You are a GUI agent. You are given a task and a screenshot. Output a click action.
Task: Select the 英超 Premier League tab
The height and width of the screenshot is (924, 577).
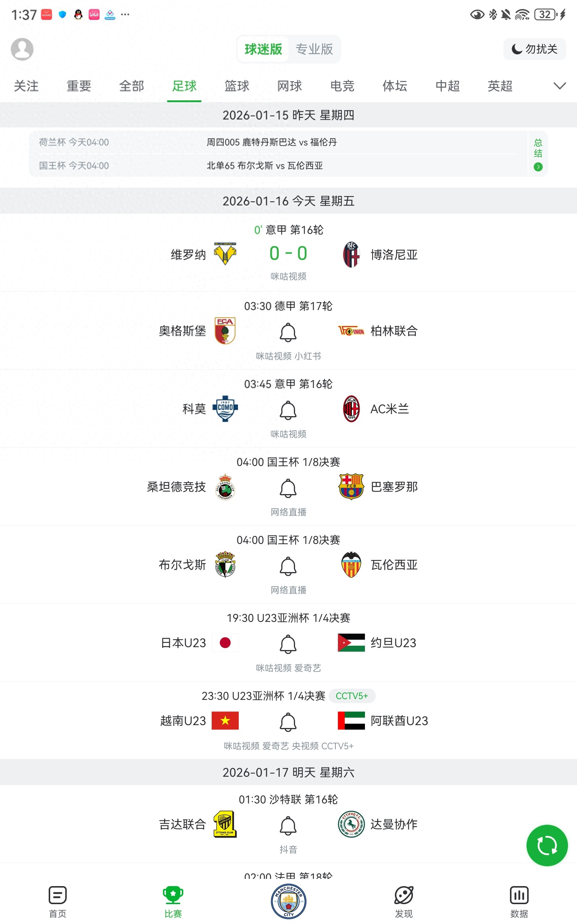click(500, 86)
